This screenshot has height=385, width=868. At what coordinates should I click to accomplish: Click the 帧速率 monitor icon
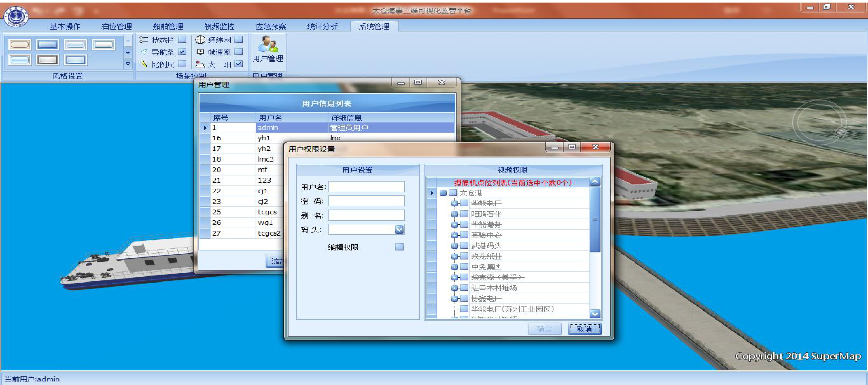(x=200, y=52)
